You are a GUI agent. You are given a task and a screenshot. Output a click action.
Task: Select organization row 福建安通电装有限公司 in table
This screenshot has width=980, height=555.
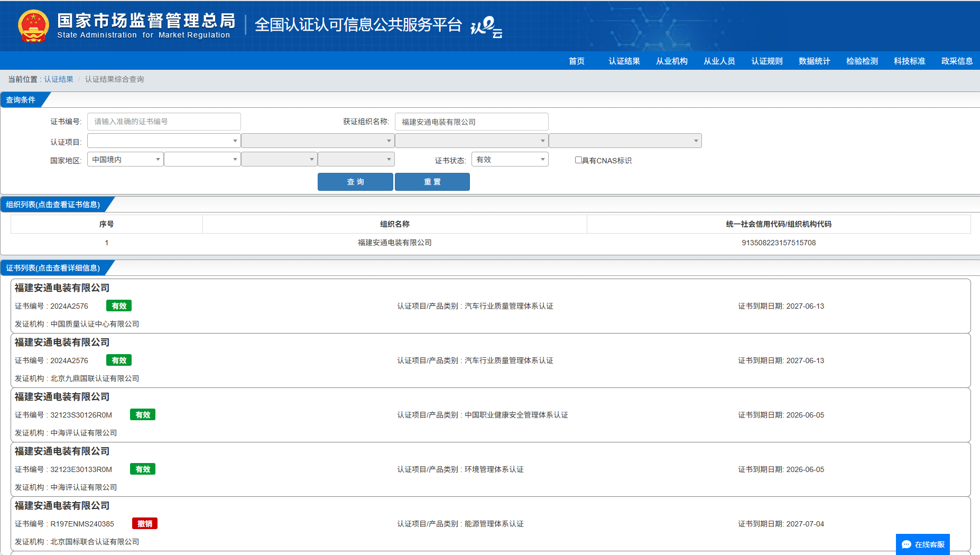[x=394, y=243]
